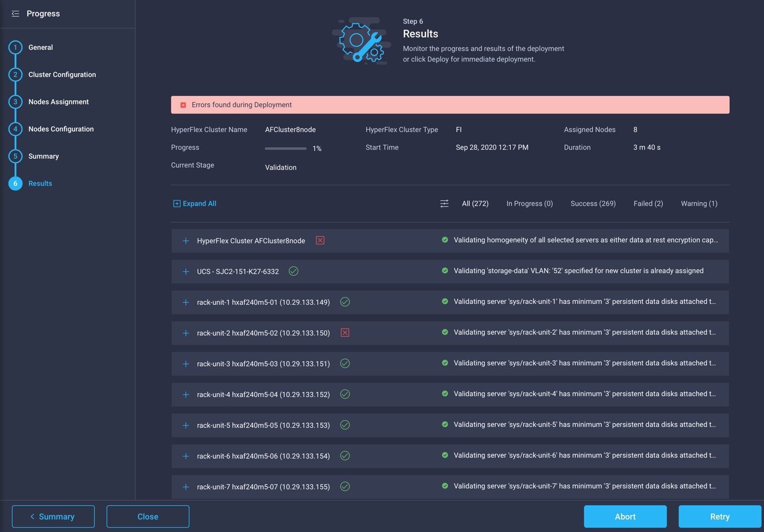Screen dimensions: 764x532
Task: Click success status icon for rack-unit-6
Action: (x=345, y=456)
